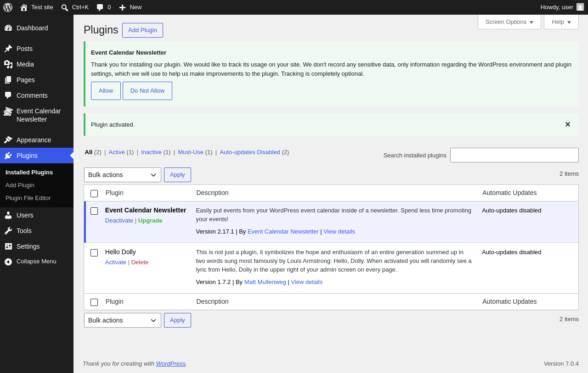Viewport: 588px width, 373px height.
Task: Dismiss the Plugin activated notice
Action: click(568, 124)
